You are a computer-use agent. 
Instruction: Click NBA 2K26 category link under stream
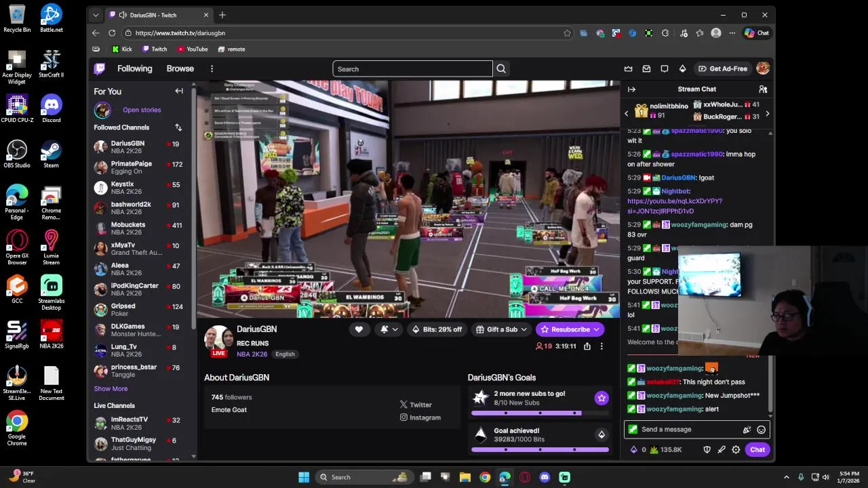[252, 354]
